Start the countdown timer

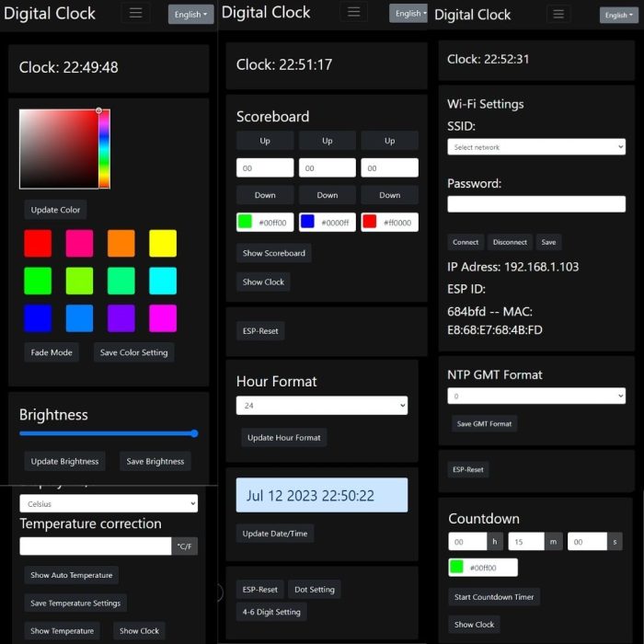[494, 597]
